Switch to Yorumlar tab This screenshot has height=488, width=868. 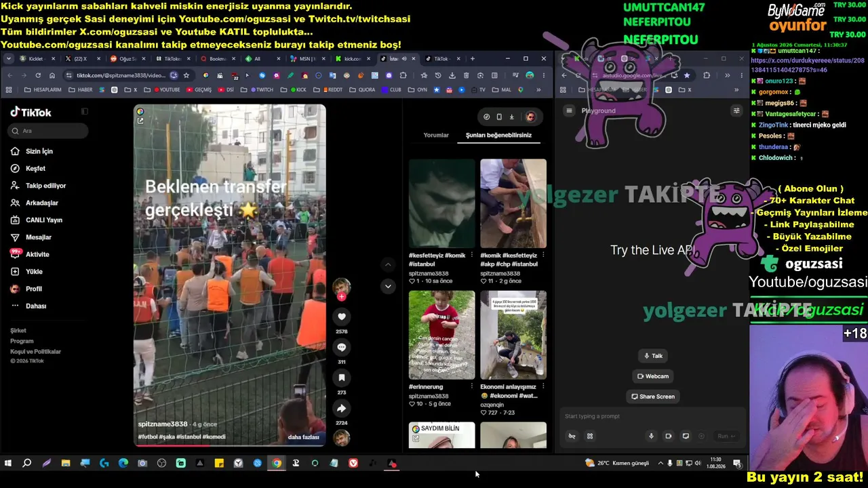click(x=436, y=135)
